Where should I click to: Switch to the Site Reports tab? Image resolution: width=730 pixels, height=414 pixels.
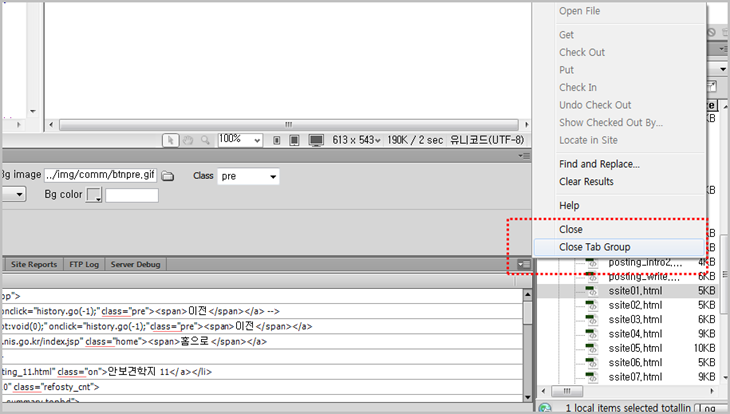[x=34, y=265]
